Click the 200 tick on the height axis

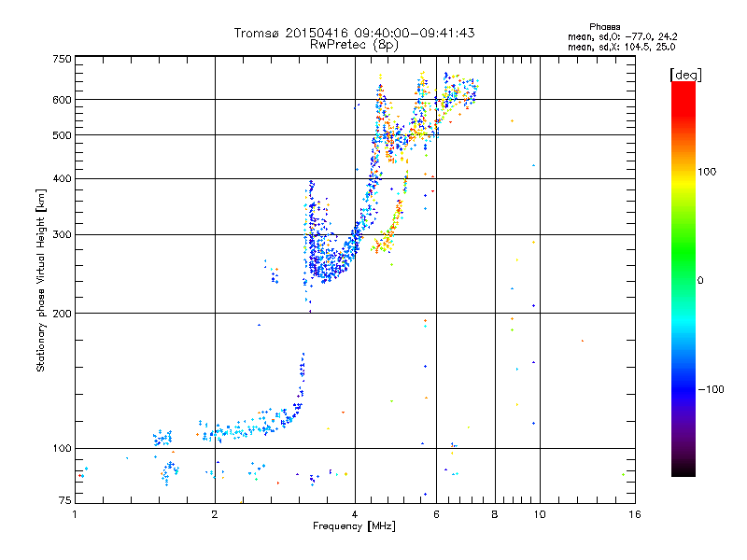tap(63, 314)
